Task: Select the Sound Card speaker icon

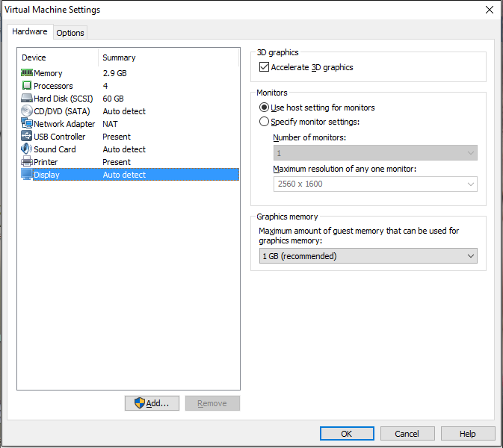Action: point(27,149)
